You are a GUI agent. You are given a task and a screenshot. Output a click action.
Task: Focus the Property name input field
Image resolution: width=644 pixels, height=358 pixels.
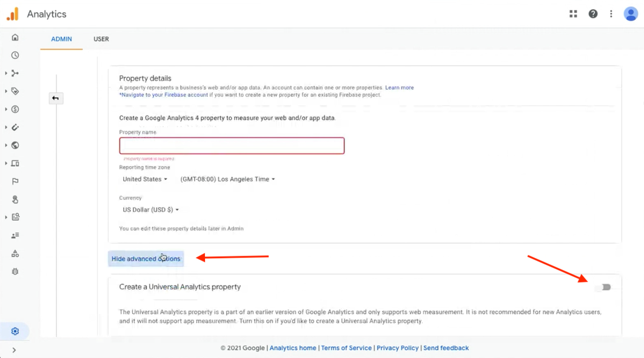pos(232,145)
